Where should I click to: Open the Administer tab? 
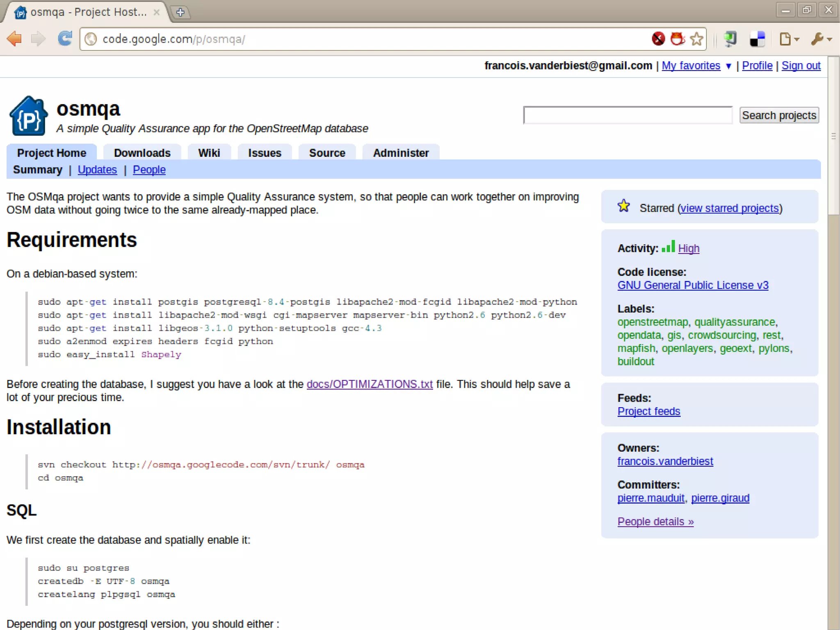[401, 153]
